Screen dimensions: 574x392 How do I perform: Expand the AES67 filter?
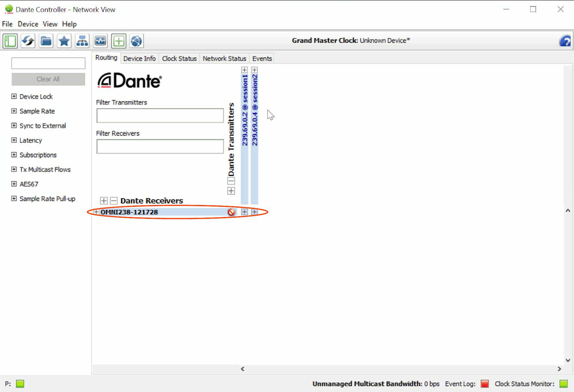14,184
